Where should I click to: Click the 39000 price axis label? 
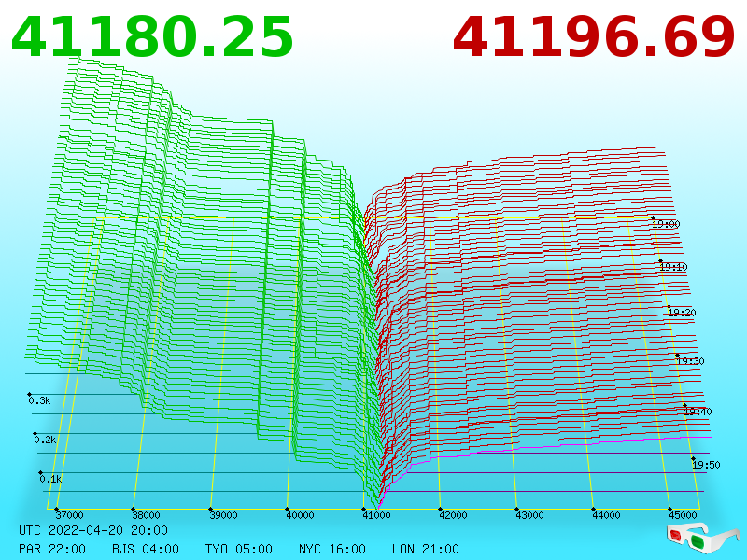(223, 515)
